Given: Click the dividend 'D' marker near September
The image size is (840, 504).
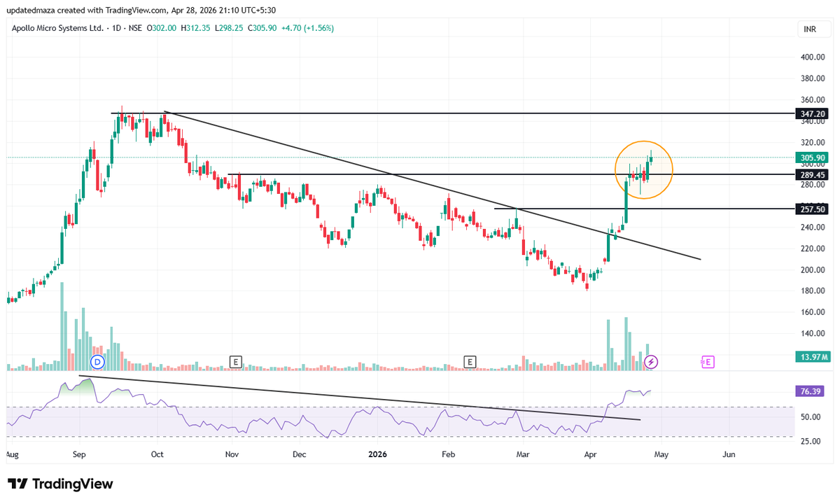Looking at the screenshot, I should [x=97, y=362].
